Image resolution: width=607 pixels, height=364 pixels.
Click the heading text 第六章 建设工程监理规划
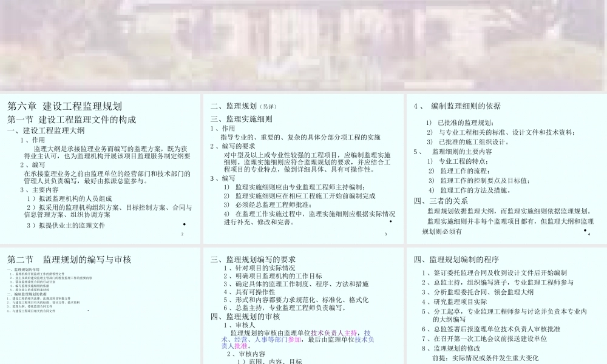coord(65,106)
